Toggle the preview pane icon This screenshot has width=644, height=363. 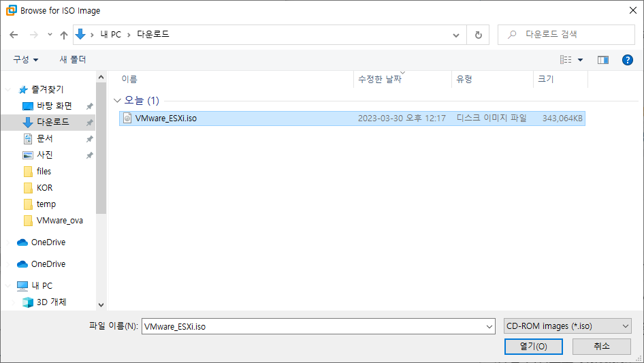point(603,60)
